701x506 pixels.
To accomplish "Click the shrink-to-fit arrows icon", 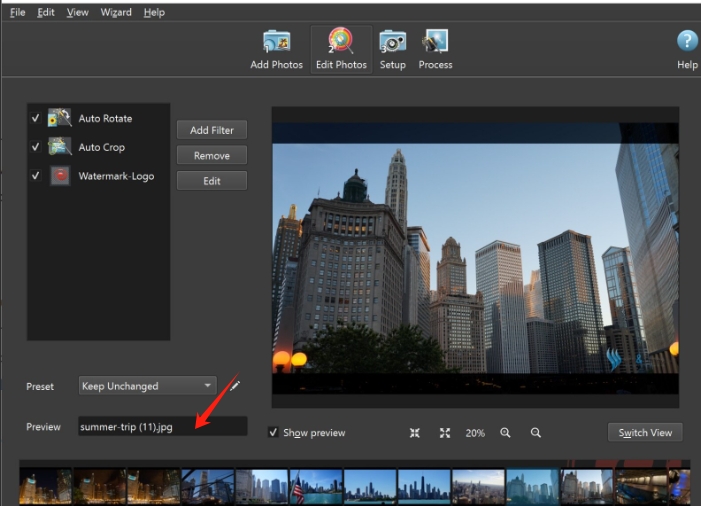I will tap(414, 433).
